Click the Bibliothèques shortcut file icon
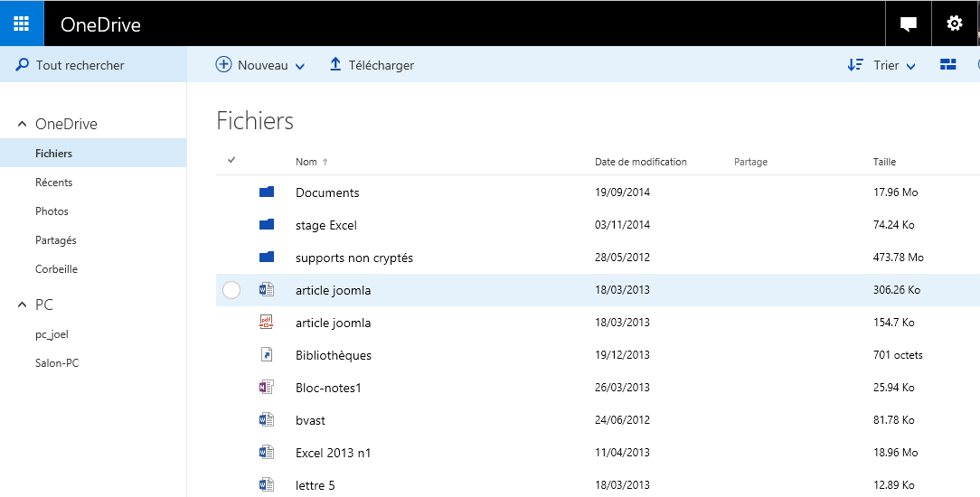The width and height of the screenshot is (980, 497). tap(267, 354)
